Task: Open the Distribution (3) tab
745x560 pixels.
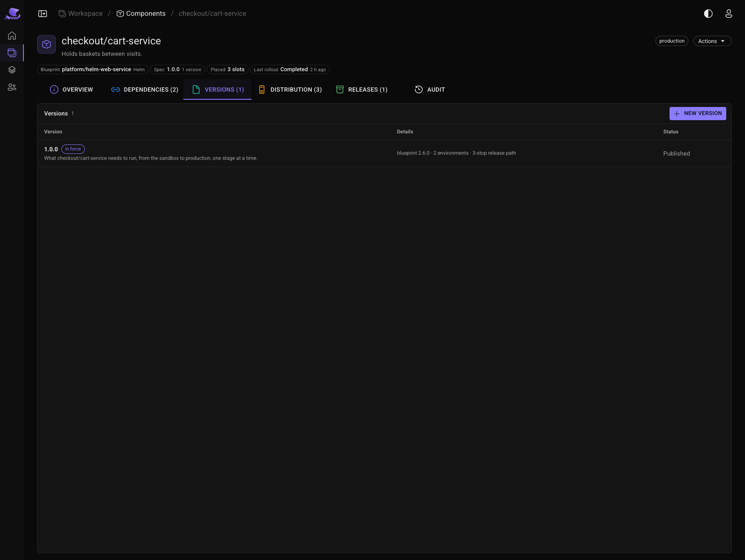Action: [290, 89]
